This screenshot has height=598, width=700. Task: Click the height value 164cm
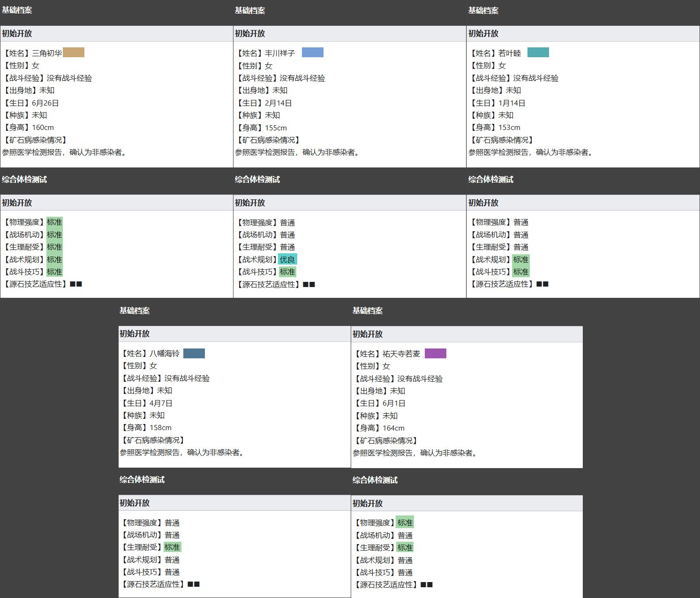point(393,428)
